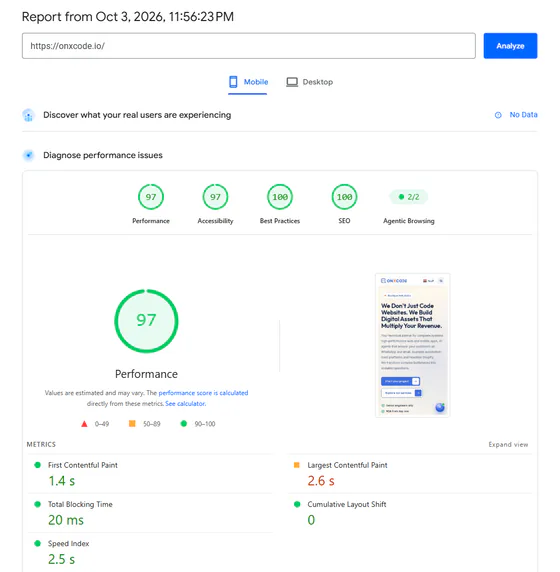Click the 'Report from Oct 3, 2026' title
This screenshot has height=572, width=560.
pyautogui.click(x=128, y=17)
